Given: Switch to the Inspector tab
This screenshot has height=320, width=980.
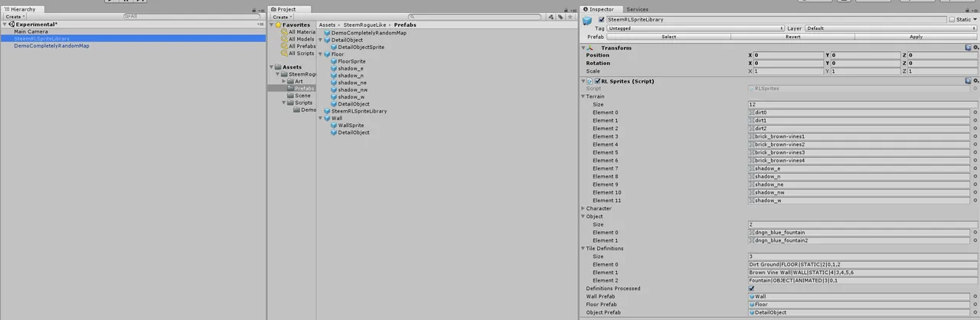Looking at the screenshot, I should tap(601, 9).
